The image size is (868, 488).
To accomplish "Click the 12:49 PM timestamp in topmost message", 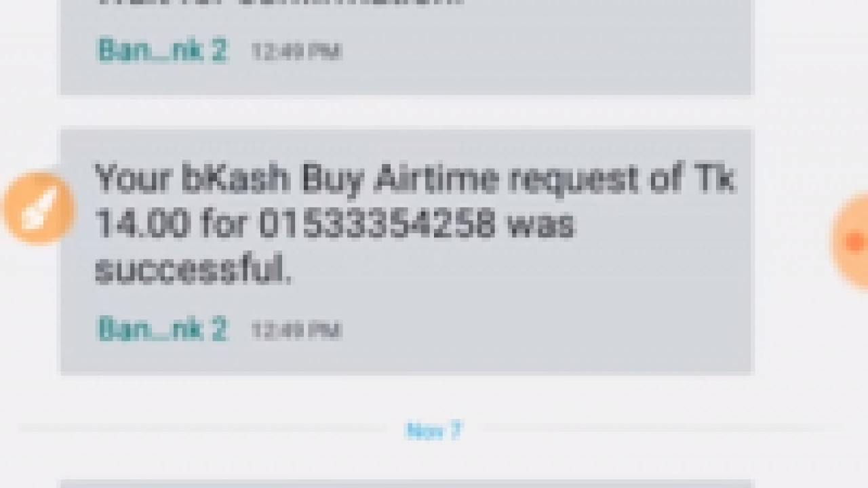I will point(296,52).
